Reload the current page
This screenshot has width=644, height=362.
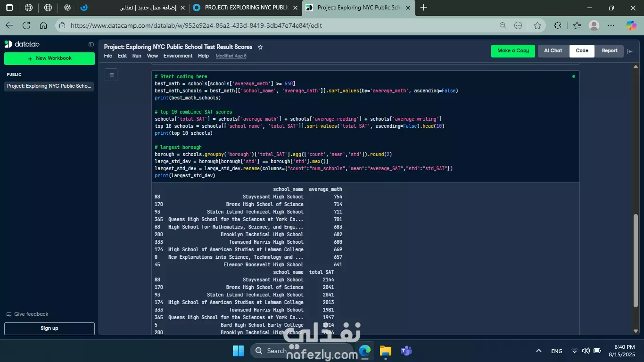pyautogui.click(x=26, y=25)
